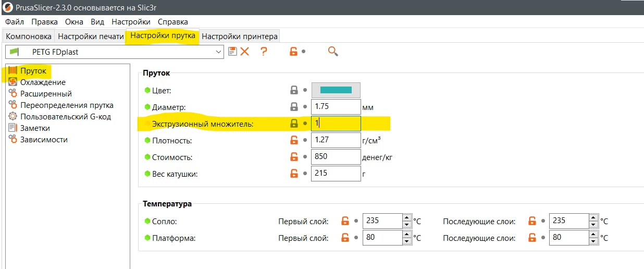Switch to the Настройки принтера tab

coord(240,36)
